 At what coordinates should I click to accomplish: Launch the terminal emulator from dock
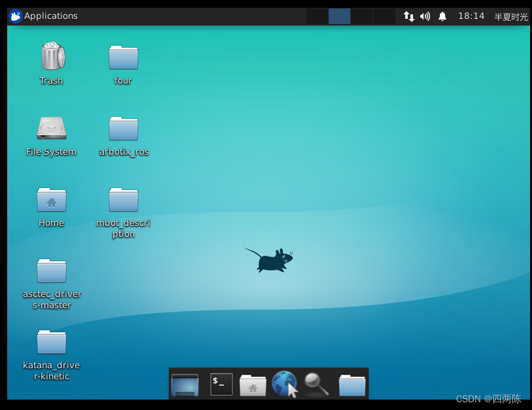pos(221,385)
